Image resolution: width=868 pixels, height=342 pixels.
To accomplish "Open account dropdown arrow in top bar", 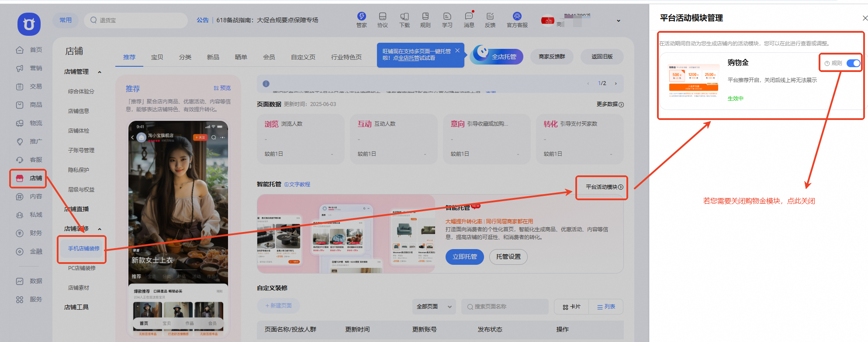I will (x=619, y=21).
